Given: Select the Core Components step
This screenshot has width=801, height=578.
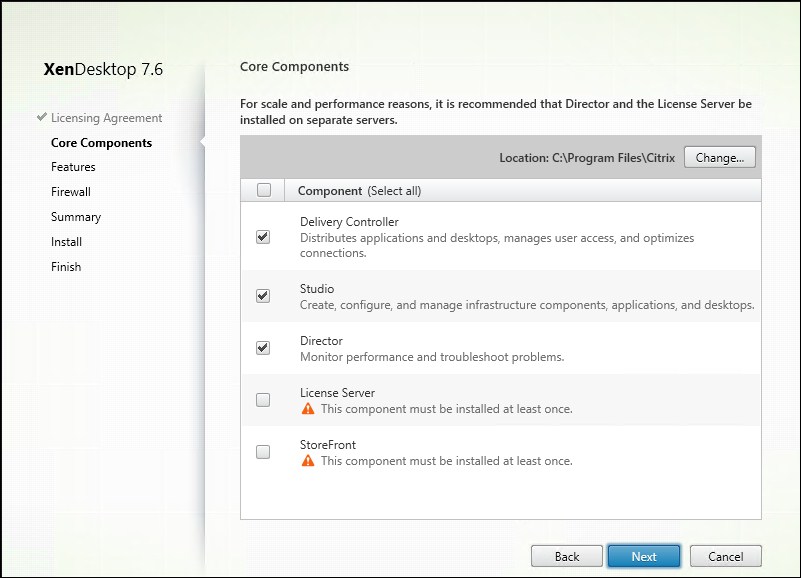Looking at the screenshot, I should click(x=102, y=143).
